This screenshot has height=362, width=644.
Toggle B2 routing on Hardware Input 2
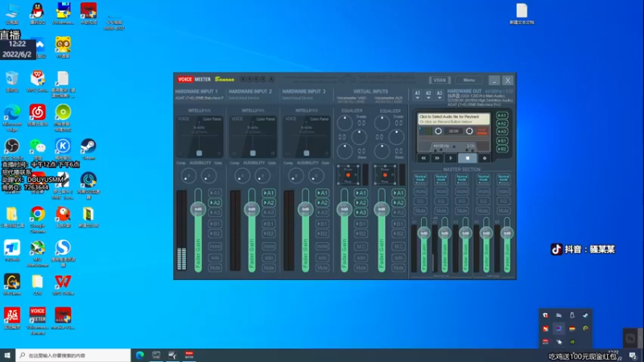click(269, 233)
